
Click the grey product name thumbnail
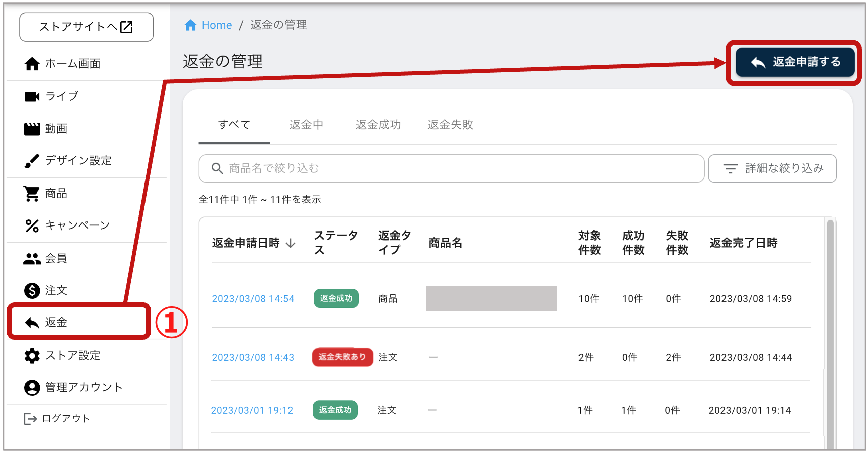click(x=492, y=299)
